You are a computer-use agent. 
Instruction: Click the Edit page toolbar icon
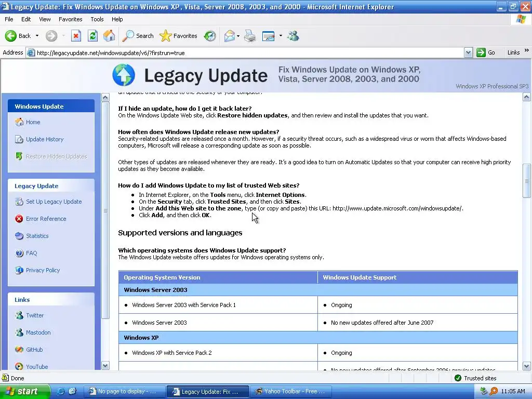[x=269, y=36]
